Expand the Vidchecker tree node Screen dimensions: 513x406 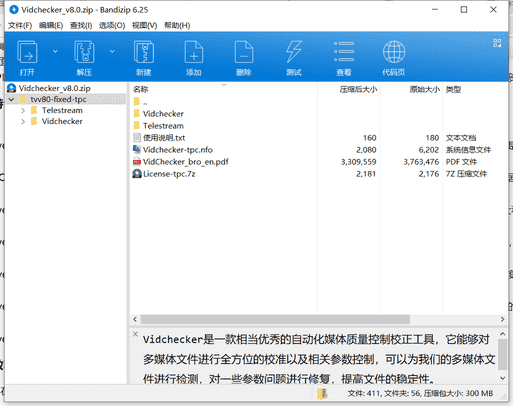[x=23, y=121]
